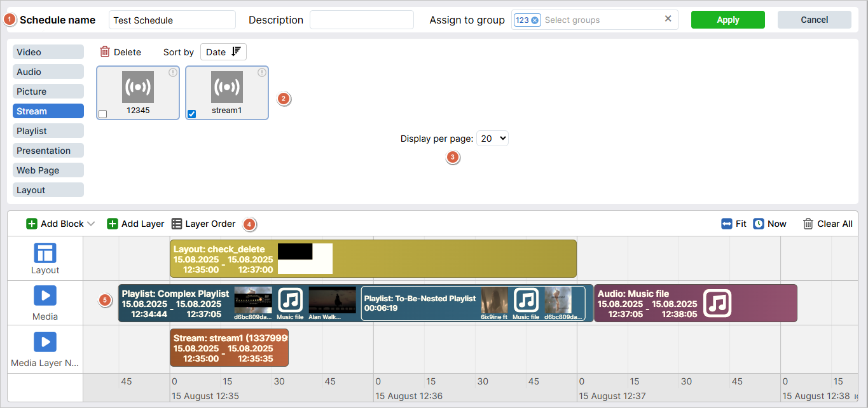Select the Web Page category tab
This screenshot has width=868, height=408.
(x=48, y=170)
